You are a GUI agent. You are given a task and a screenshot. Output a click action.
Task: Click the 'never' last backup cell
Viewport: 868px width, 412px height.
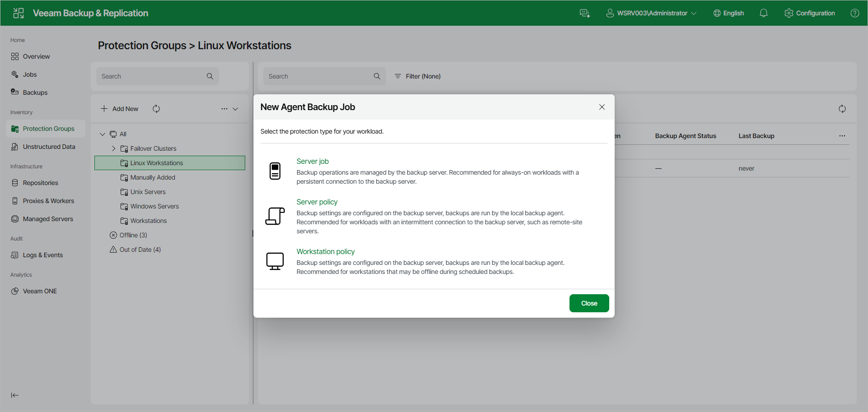(747, 168)
